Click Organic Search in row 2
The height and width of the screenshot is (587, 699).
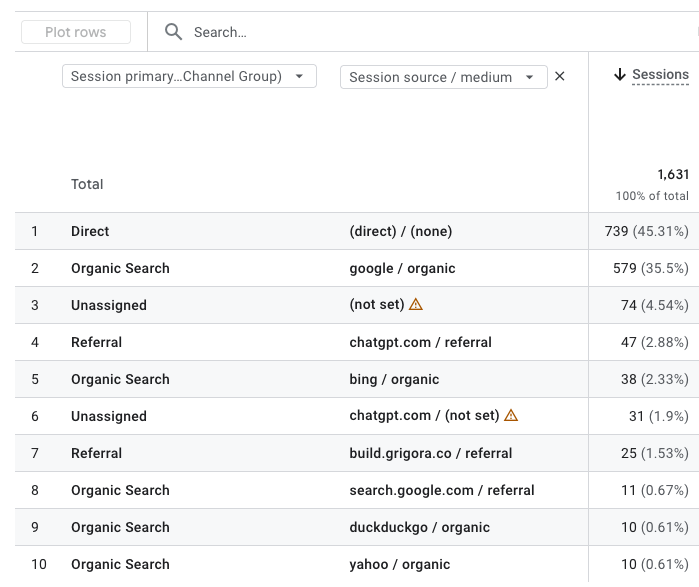[120, 268]
